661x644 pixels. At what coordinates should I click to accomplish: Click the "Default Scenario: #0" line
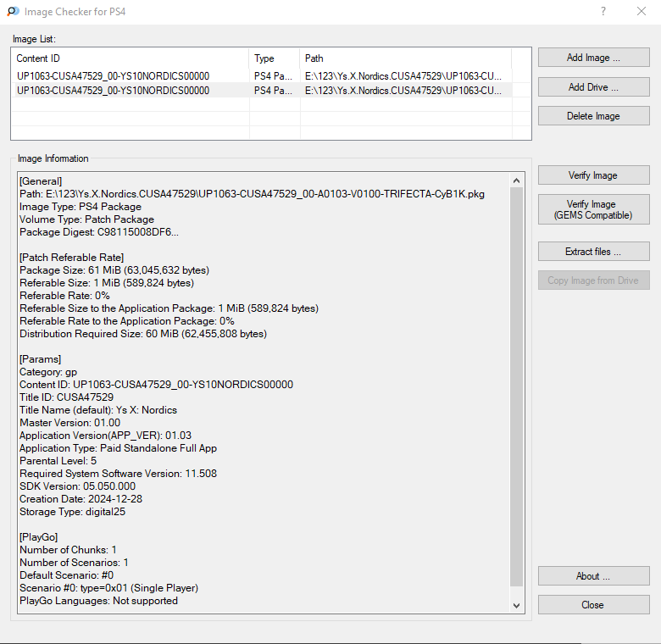(67, 575)
